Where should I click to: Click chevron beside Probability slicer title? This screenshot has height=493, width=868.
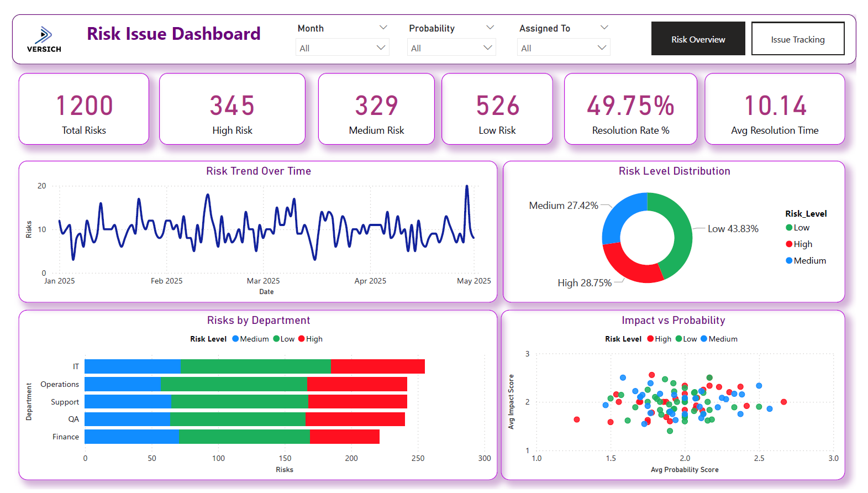click(490, 28)
